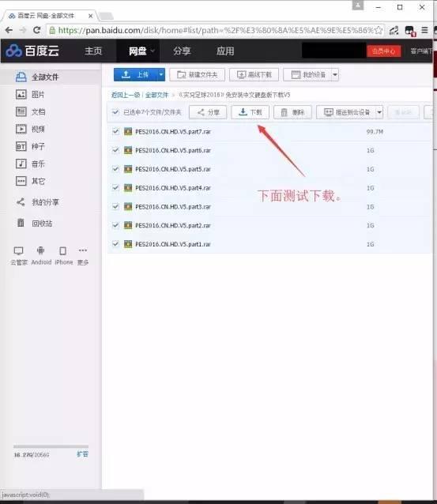Click the Baidu Cloud logo
This screenshot has height=504, width=437.
pos(32,51)
